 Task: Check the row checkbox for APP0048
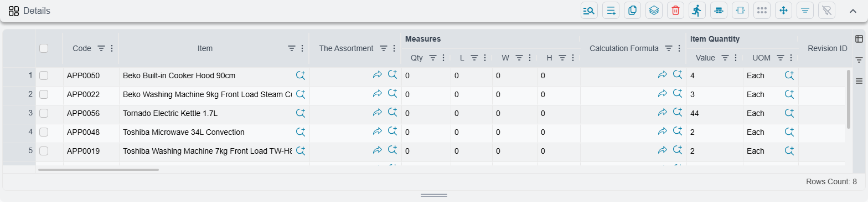tap(44, 132)
